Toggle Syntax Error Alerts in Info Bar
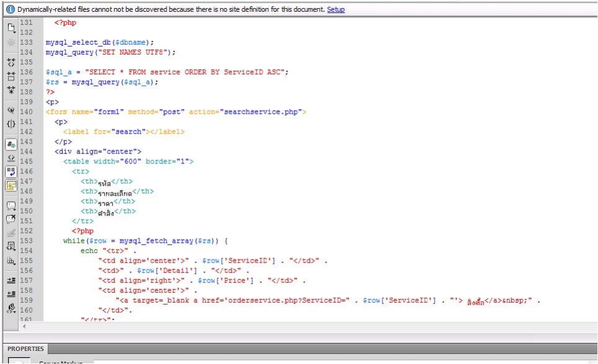The image size is (598, 364). [x=11, y=186]
